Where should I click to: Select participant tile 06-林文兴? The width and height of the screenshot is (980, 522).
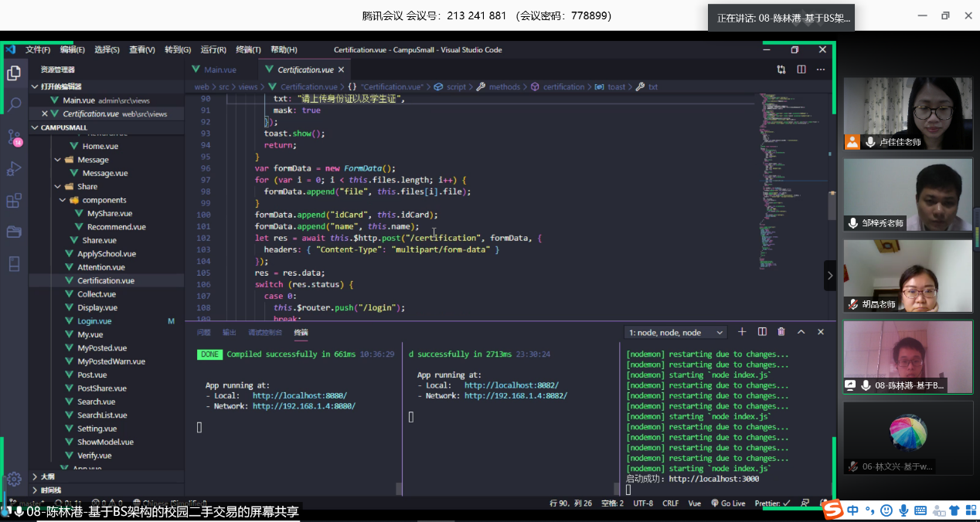click(907, 437)
